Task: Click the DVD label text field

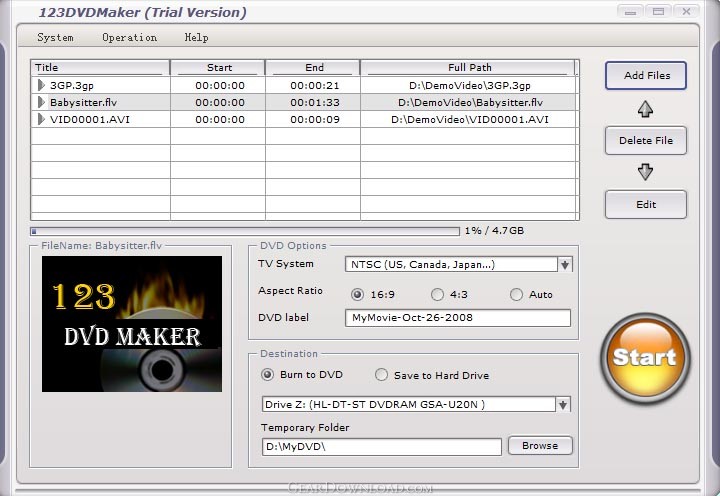Action: [x=458, y=318]
